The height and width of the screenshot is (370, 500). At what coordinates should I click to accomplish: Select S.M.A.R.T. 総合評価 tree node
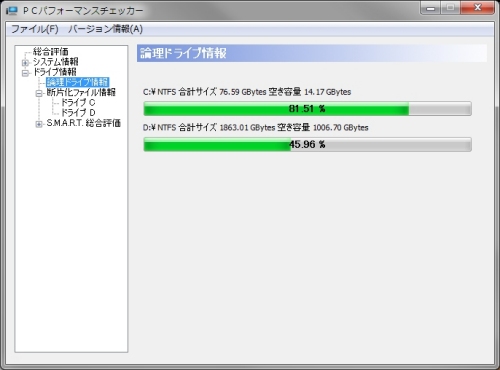(84, 123)
